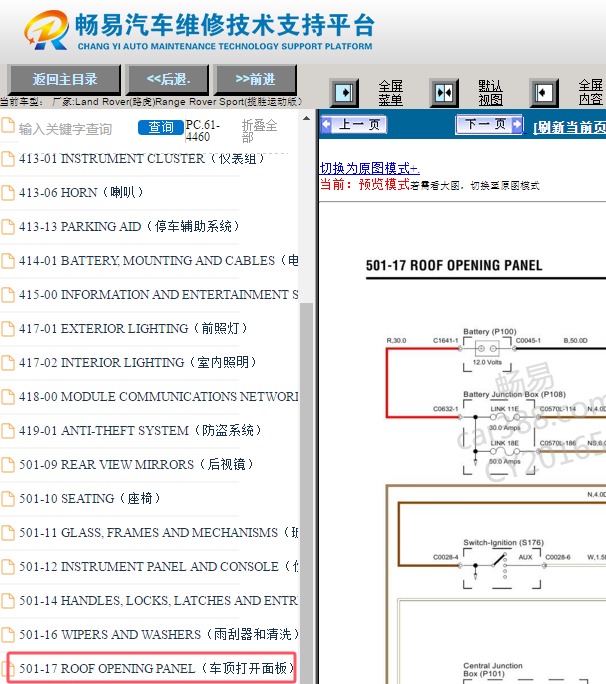This screenshot has height=684, width=606.
Task: Open 501-10 SEATING entry
Action: point(89,499)
